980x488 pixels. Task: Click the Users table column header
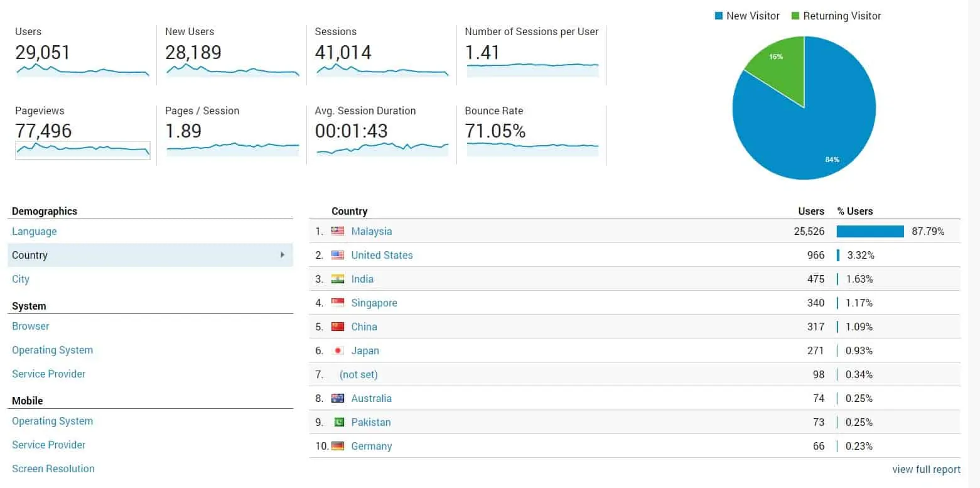[811, 211]
